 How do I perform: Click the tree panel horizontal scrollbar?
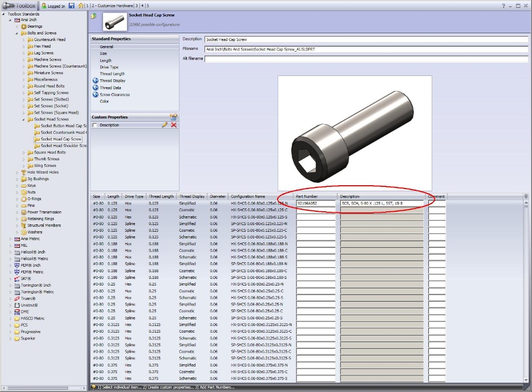(37, 388)
